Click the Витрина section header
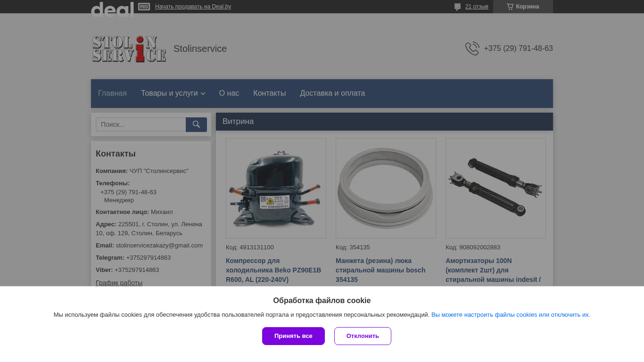 pos(384,122)
